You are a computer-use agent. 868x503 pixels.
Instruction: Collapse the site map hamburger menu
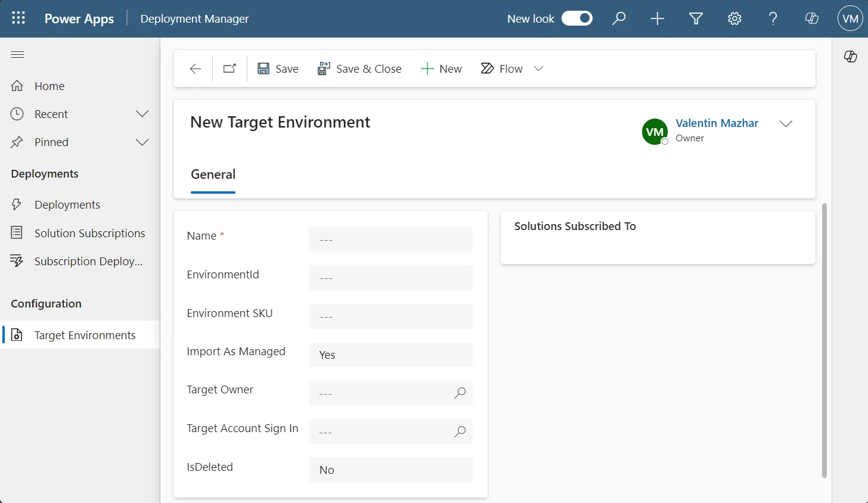18,55
